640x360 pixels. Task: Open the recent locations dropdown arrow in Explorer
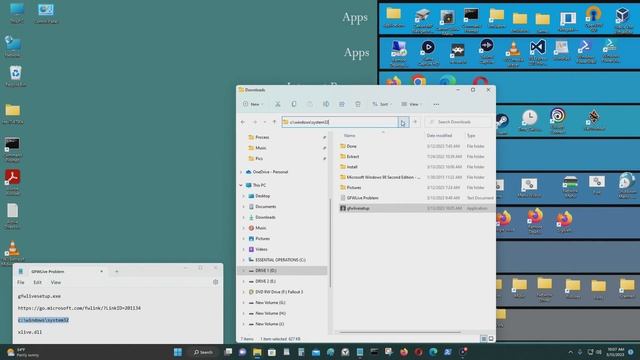click(264, 122)
